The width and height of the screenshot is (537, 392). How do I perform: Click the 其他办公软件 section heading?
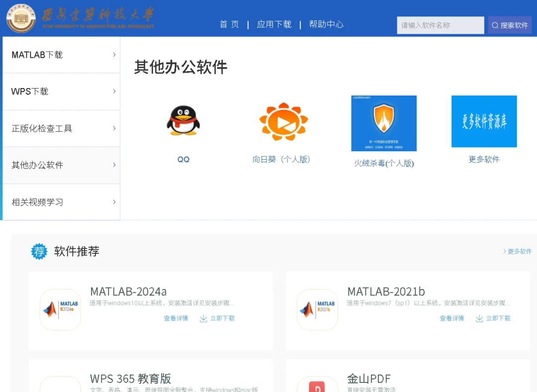click(180, 67)
